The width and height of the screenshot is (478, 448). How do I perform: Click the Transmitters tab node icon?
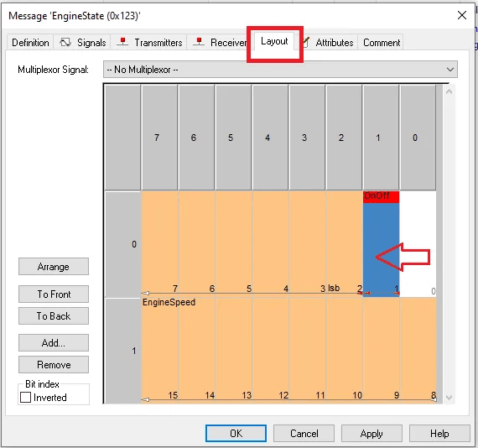coord(122,42)
